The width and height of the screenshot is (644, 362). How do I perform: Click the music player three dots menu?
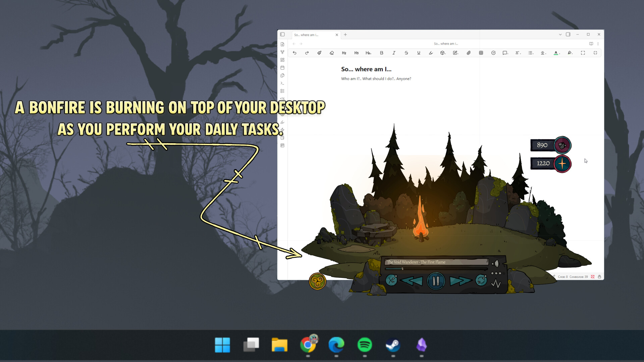click(x=496, y=274)
